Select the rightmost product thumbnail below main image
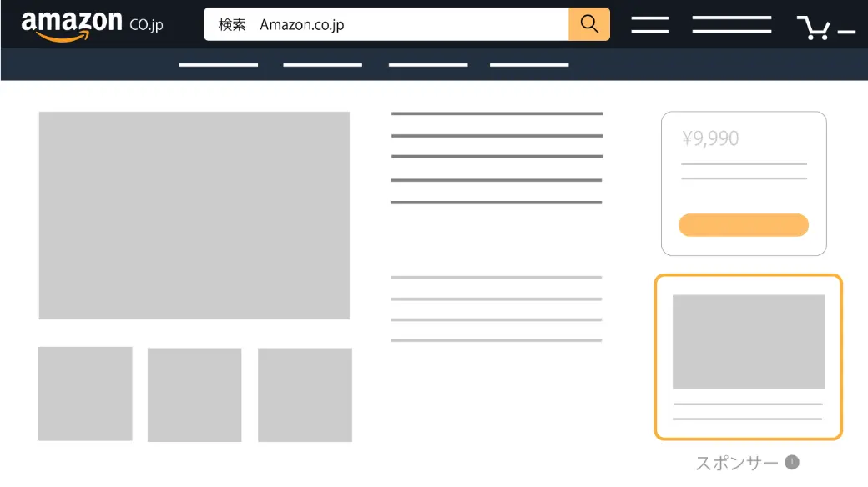This screenshot has width=868, height=487. [305, 394]
